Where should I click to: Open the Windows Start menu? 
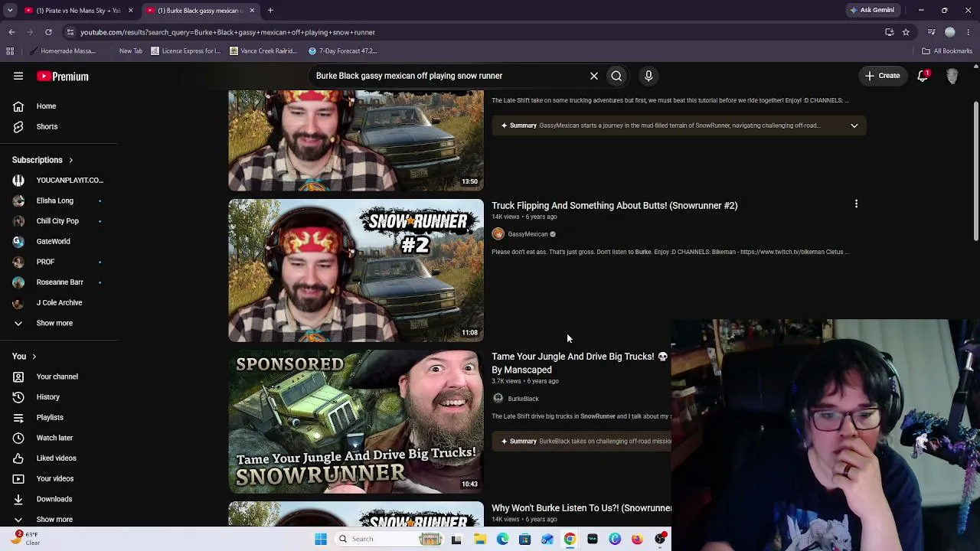(x=321, y=539)
